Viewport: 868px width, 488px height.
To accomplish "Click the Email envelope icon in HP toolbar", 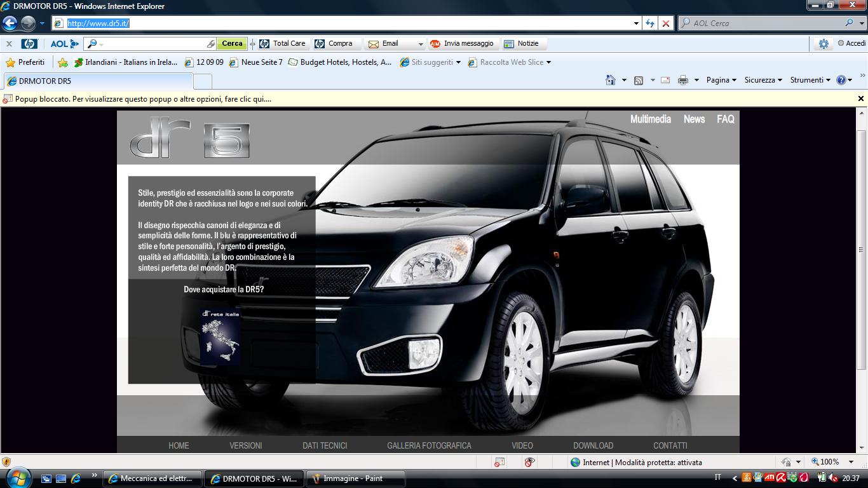I will [374, 44].
